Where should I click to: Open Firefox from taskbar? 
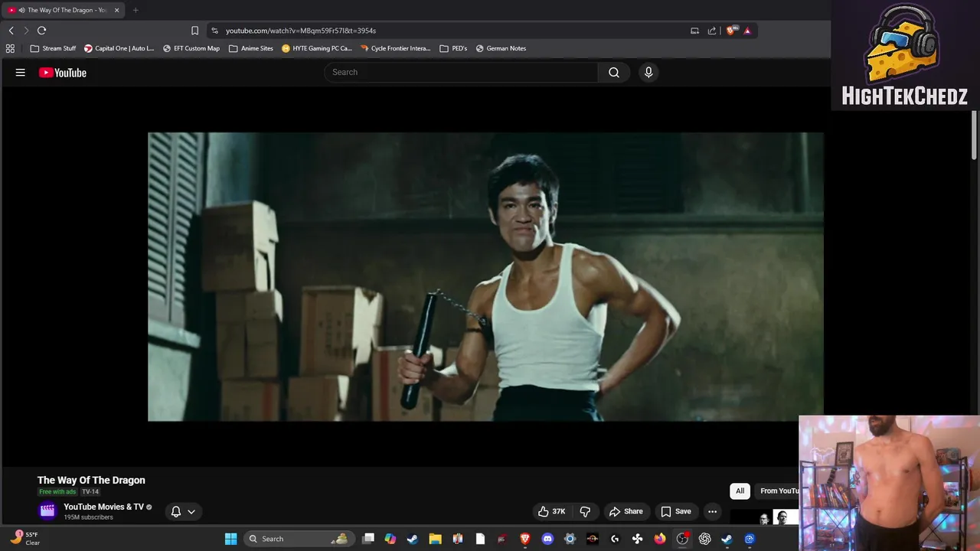point(660,539)
